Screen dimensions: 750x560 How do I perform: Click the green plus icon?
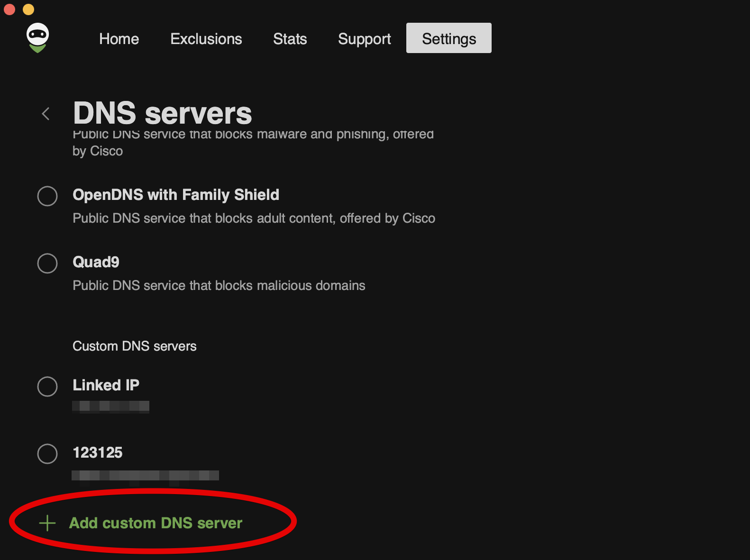pyautogui.click(x=47, y=523)
